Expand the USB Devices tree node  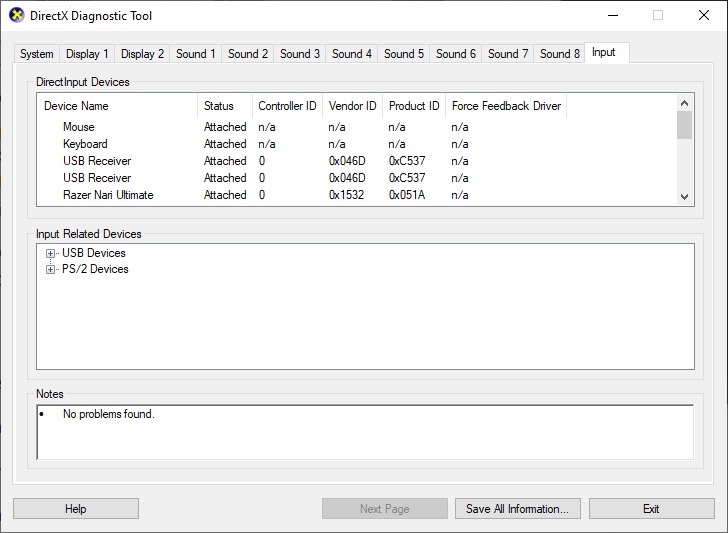(50, 254)
